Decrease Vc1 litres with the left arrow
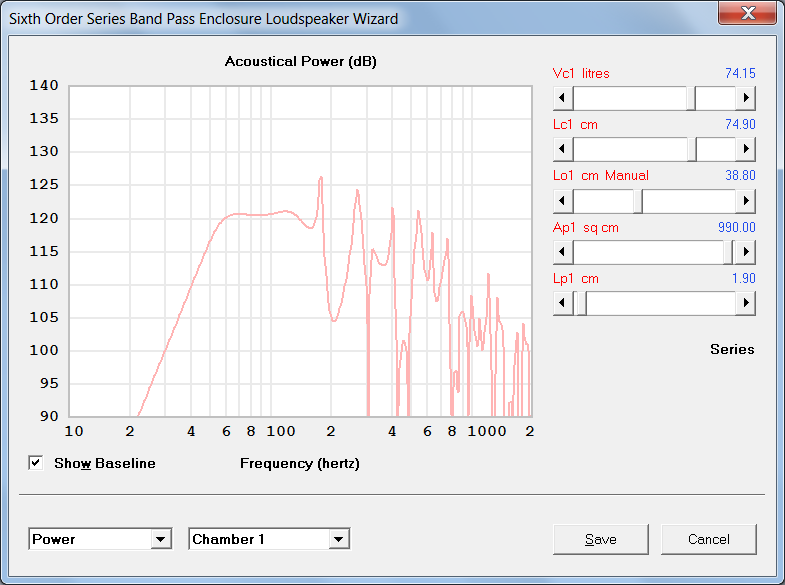This screenshot has height=585, width=785. [x=563, y=98]
